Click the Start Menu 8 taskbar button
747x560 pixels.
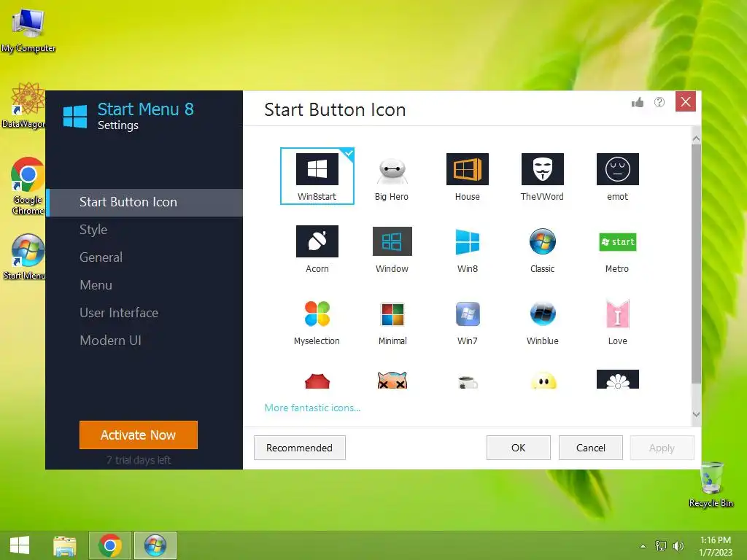tap(155, 545)
